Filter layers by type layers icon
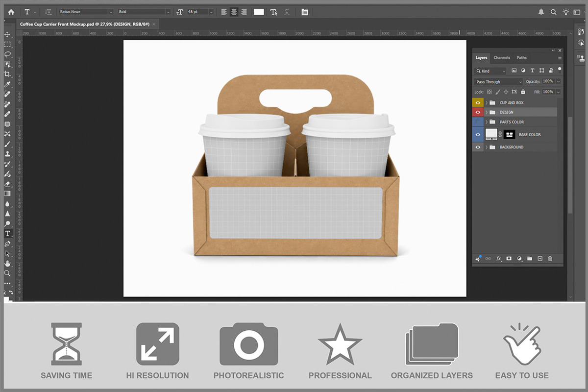 coord(533,71)
